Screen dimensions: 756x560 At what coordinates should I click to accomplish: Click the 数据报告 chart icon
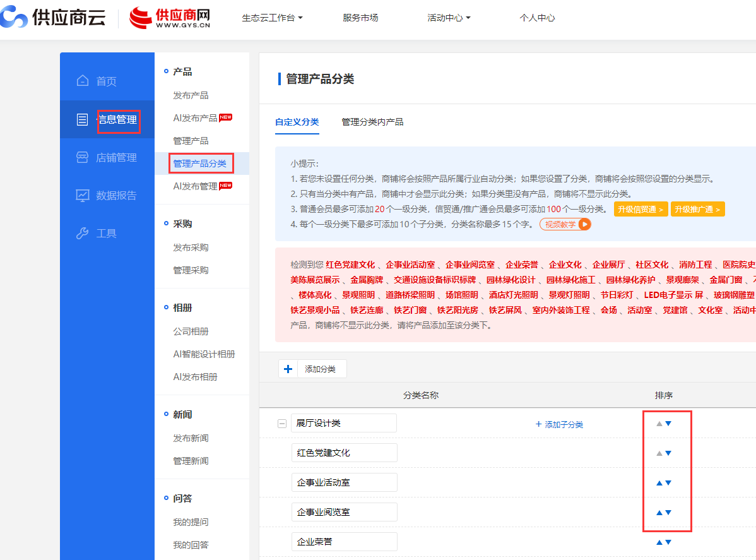82,195
